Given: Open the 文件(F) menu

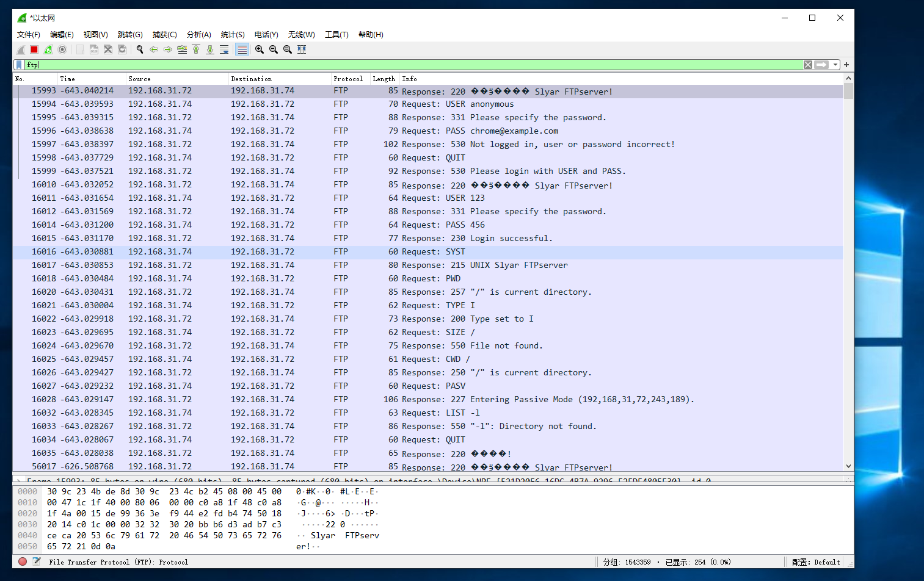Looking at the screenshot, I should (x=29, y=35).
